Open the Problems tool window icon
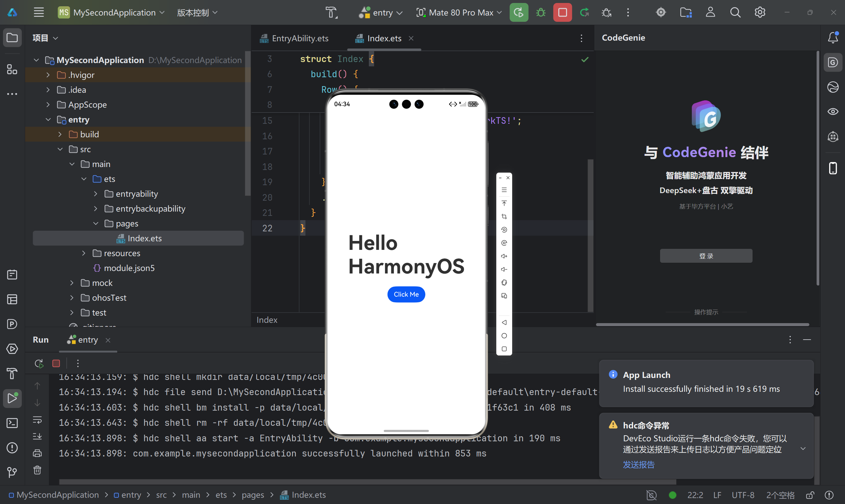 [12, 448]
